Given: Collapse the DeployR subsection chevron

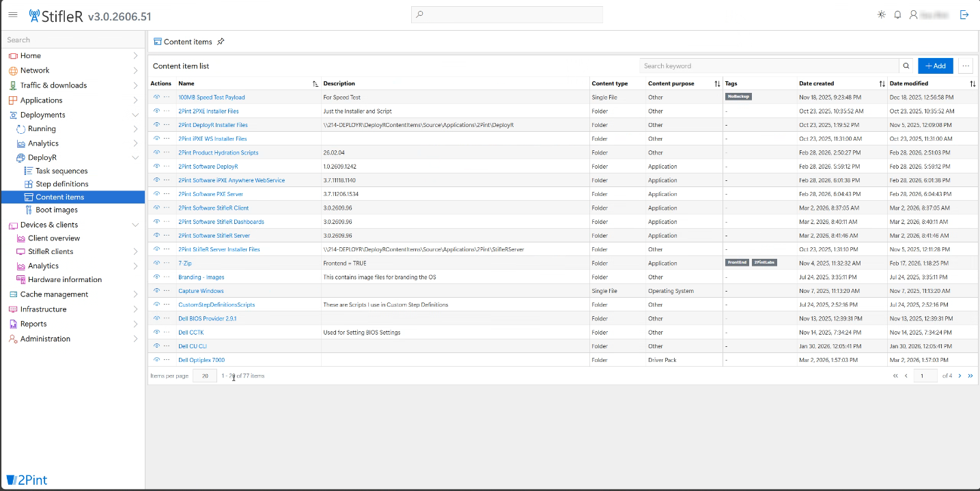Looking at the screenshot, I should coord(135,158).
